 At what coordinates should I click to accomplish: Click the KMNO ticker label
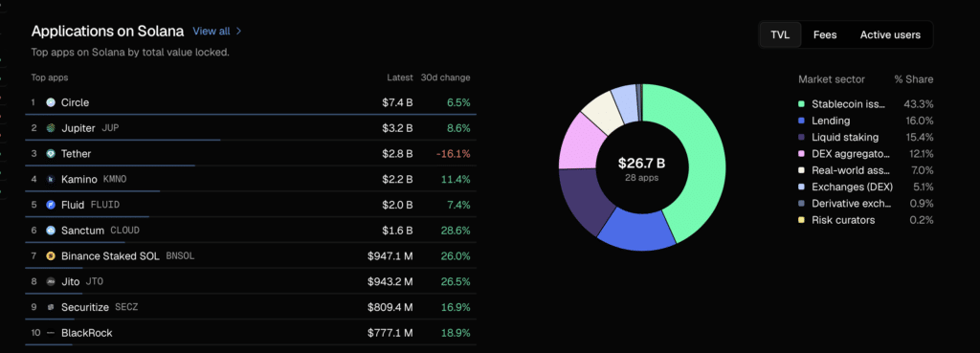pyautogui.click(x=115, y=179)
